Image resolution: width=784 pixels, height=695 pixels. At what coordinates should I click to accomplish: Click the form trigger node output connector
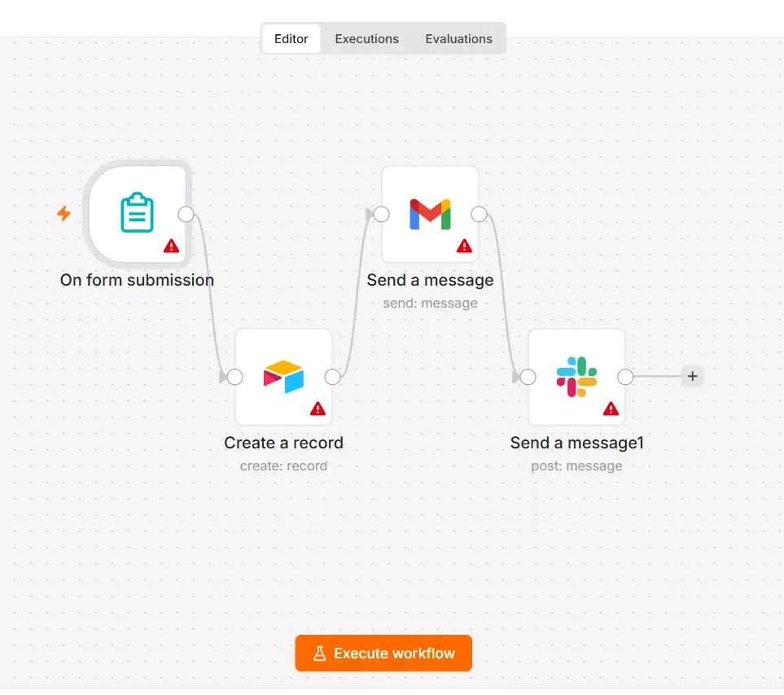pyautogui.click(x=186, y=214)
